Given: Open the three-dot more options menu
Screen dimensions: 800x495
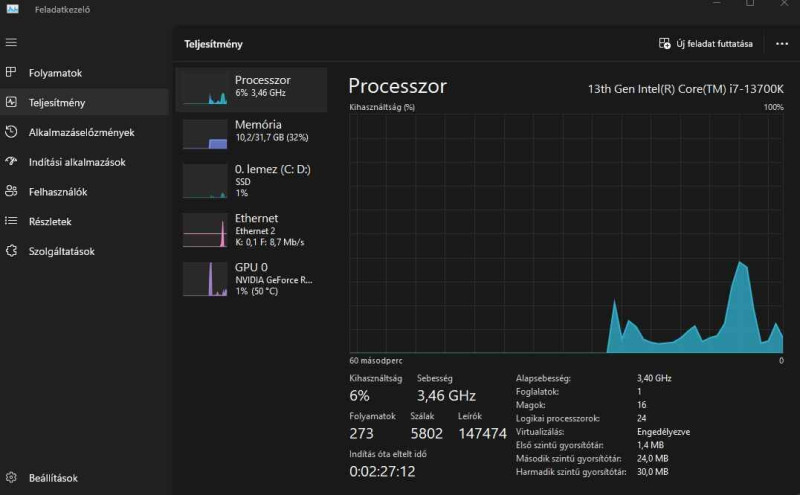Looking at the screenshot, I should [x=781, y=44].
